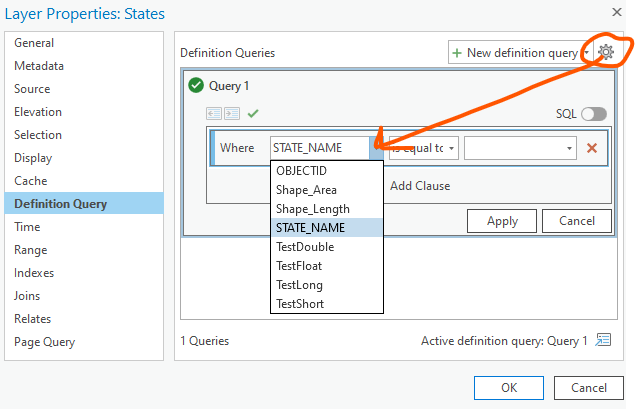Click the green Query 1 active checkmark

[196, 86]
